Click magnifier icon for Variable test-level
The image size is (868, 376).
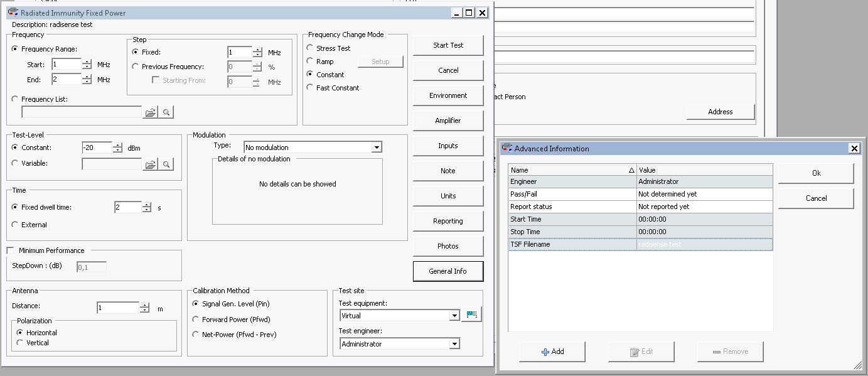166,164
